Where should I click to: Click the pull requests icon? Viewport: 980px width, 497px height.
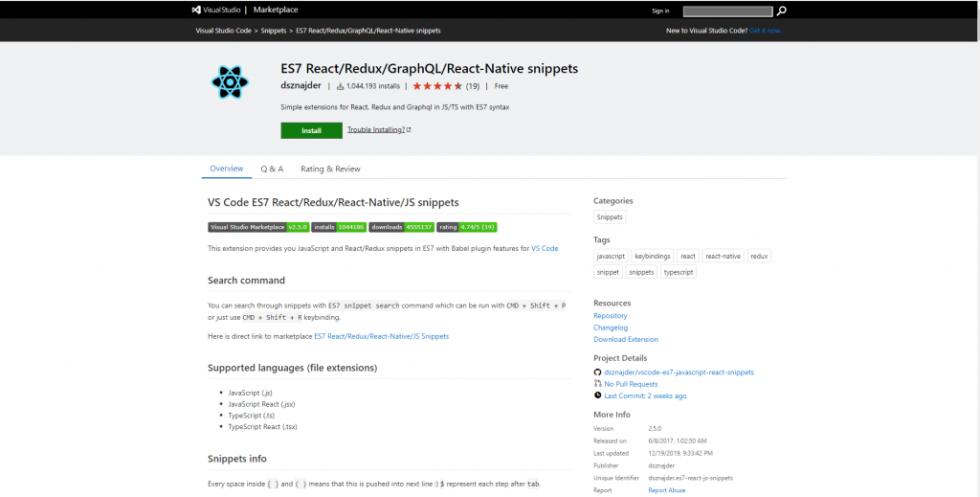(x=597, y=384)
